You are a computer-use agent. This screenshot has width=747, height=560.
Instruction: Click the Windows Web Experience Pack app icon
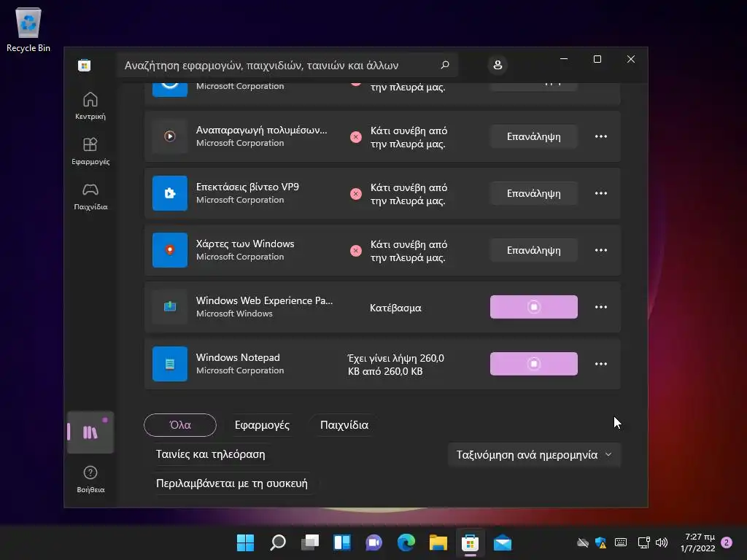[x=169, y=307]
